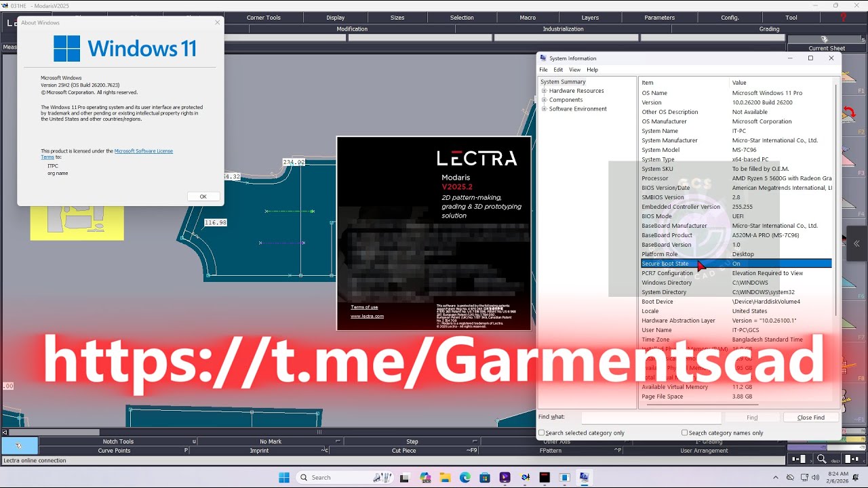Click the Modaris help question mark icon
This screenshot has height=488, width=868.
844,18
